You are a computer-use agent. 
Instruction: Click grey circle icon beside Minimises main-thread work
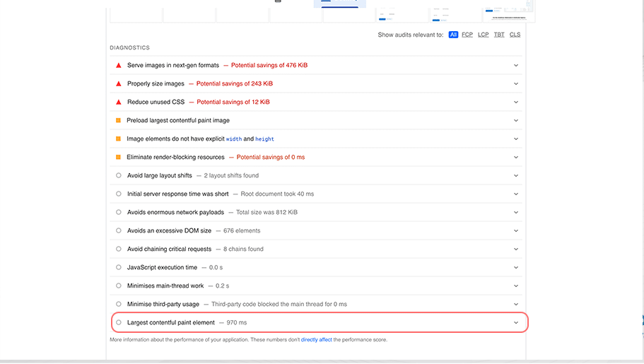[x=119, y=286]
